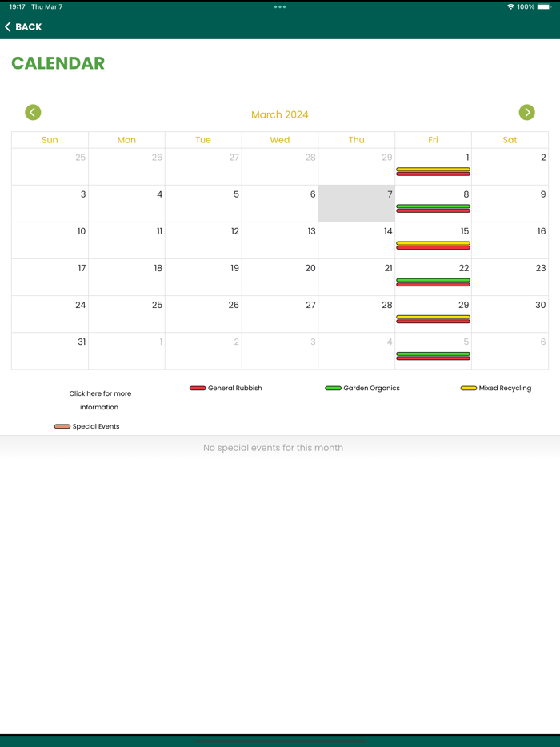Viewport: 560px width, 747px height.
Task: Click red rubbish bar on March 15
Action: tap(434, 248)
